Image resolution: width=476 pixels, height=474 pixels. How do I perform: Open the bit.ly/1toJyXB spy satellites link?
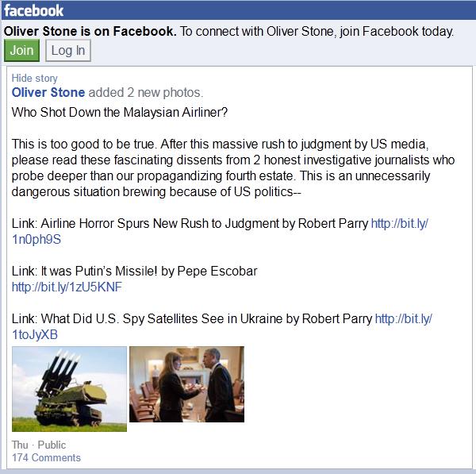point(404,318)
